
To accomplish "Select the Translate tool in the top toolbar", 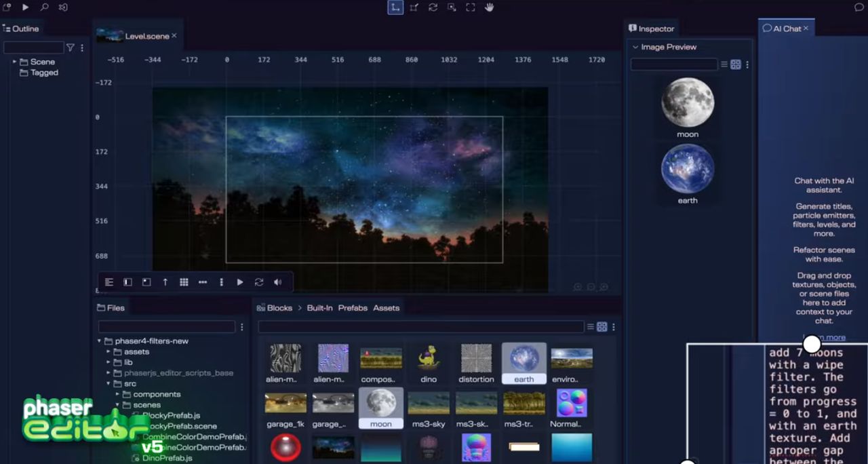I will point(395,7).
